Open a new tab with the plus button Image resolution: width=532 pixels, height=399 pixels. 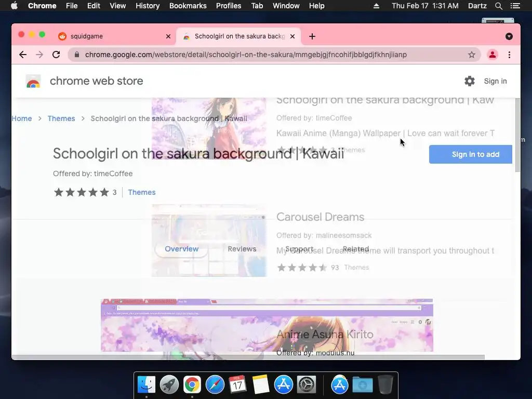[x=312, y=36]
